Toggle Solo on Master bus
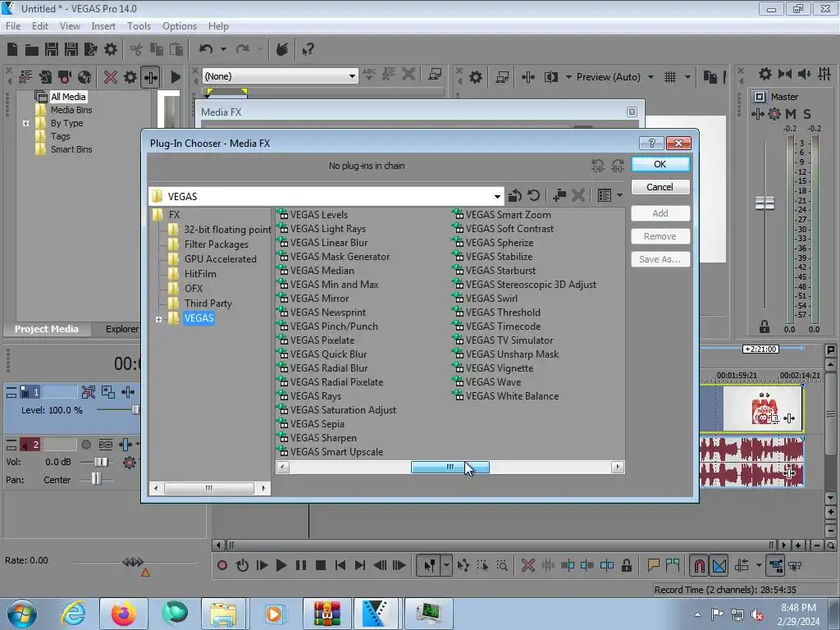 (x=807, y=113)
